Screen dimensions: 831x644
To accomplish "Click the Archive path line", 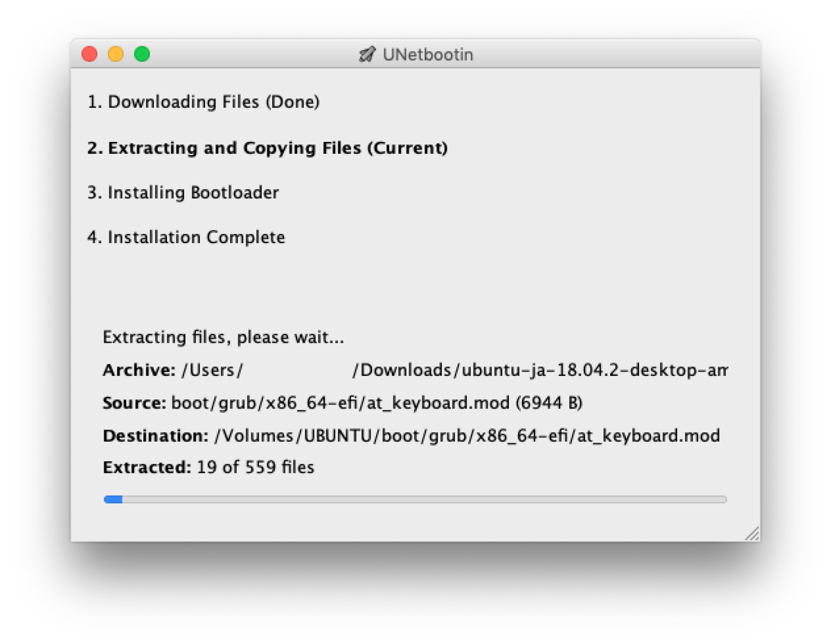I will pyautogui.click(x=415, y=370).
